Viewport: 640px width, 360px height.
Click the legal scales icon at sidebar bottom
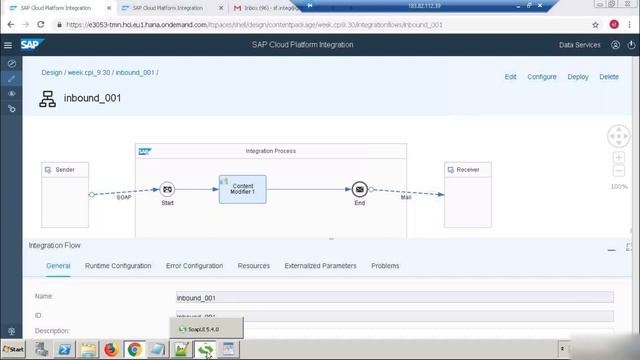(x=11, y=331)
